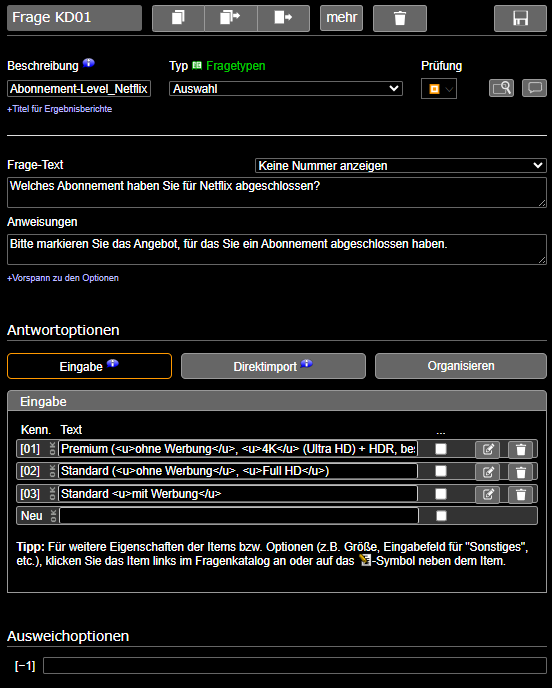Click the duplicate question copy icon
The height and width of the screenshot is (688, 552).
click(178, 18)
